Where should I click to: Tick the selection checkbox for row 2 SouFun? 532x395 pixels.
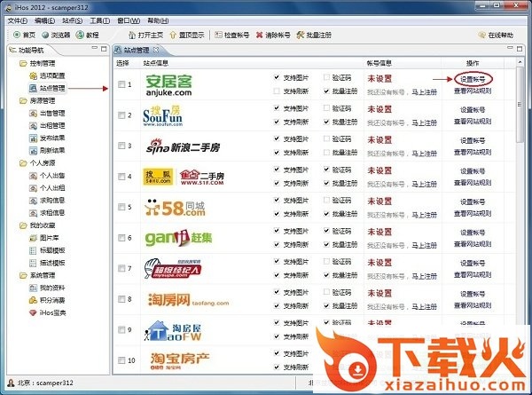point(121,115)
